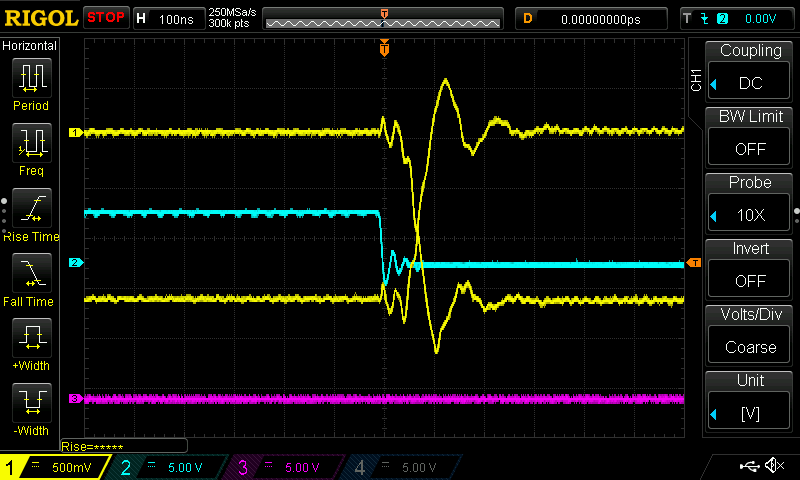Click the H horizontal label
This screenshot has width=800, height=480.
[x=141, y=19]
